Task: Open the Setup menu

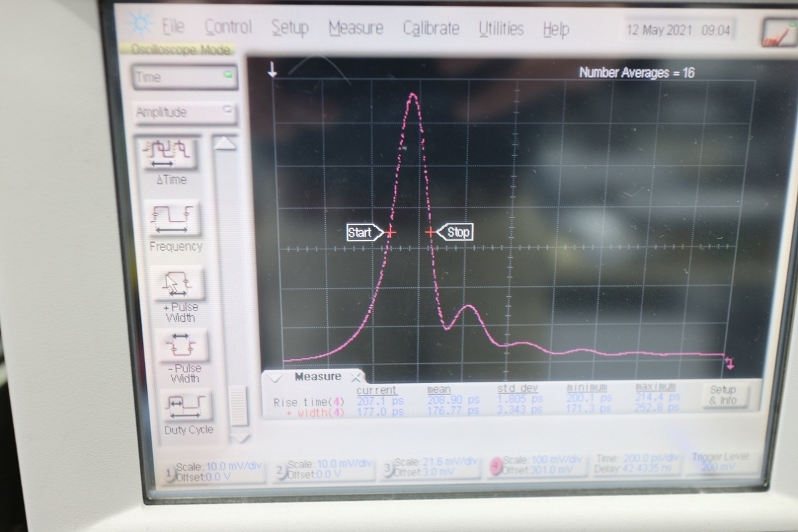Action: pyautogui.click(x=290, y=28)
